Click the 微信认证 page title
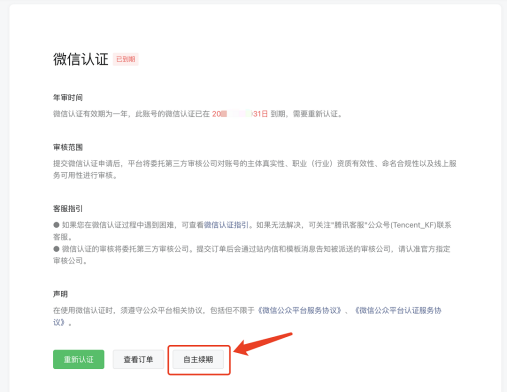507x392 pixels. point(81,59)
